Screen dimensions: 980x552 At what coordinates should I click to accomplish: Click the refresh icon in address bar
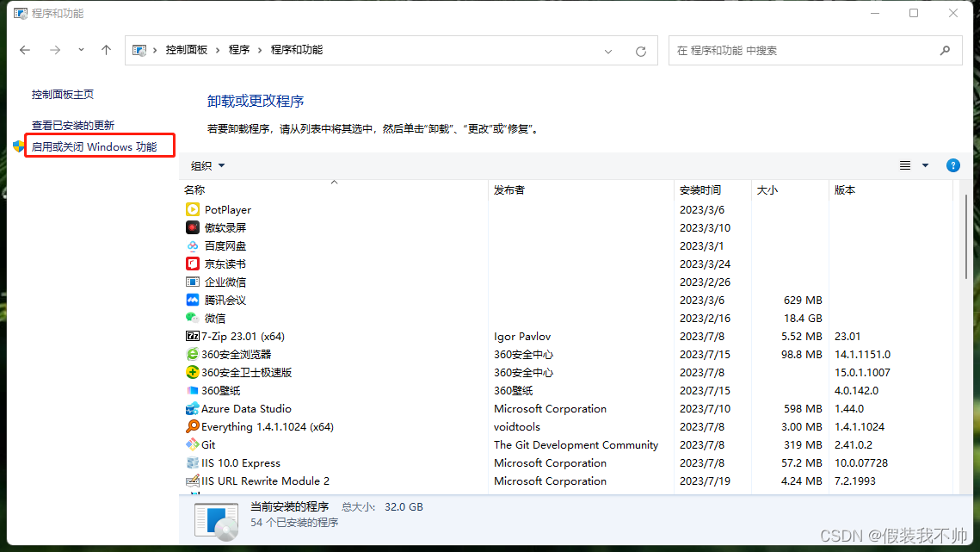(640, 50)
